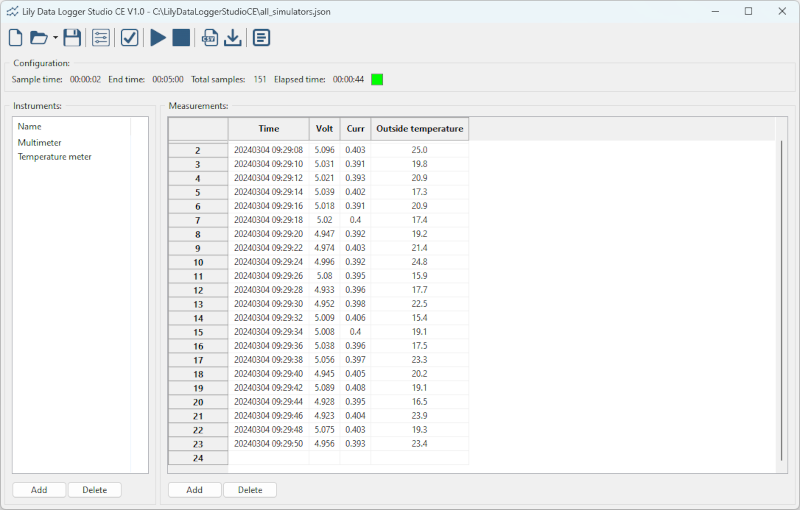Click the temperature cell 23.4
The image size is (800, 510).
tap(419, 444)
